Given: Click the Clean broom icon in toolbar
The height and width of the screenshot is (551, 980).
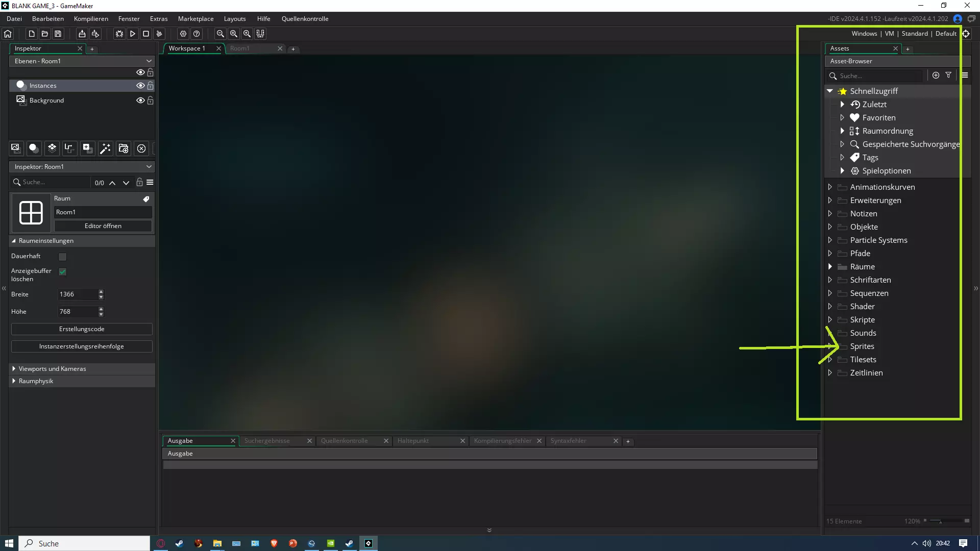Looking at the screenshot, I should point(159,34).
